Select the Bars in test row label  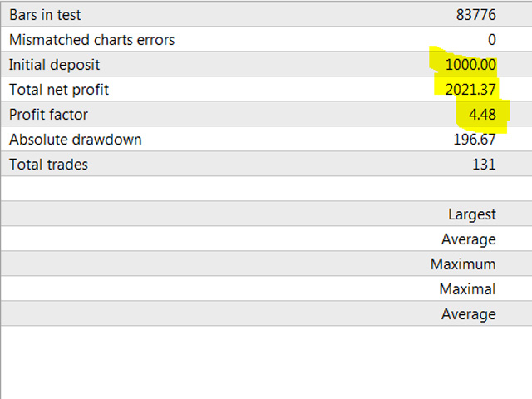(x=45, y=15)
